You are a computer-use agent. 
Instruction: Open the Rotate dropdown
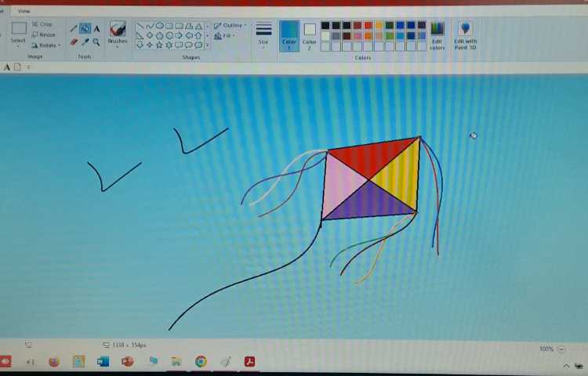coord(45,45)
